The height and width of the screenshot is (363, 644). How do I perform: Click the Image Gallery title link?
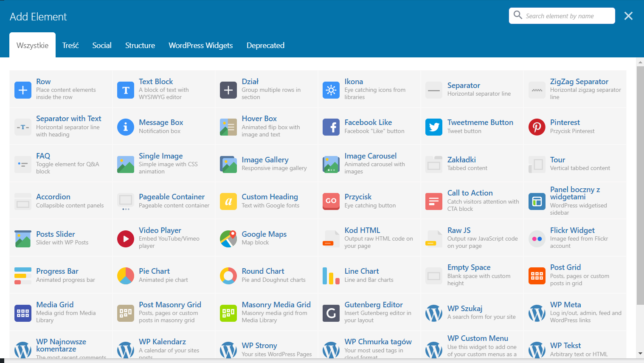[x=265, y=160]
